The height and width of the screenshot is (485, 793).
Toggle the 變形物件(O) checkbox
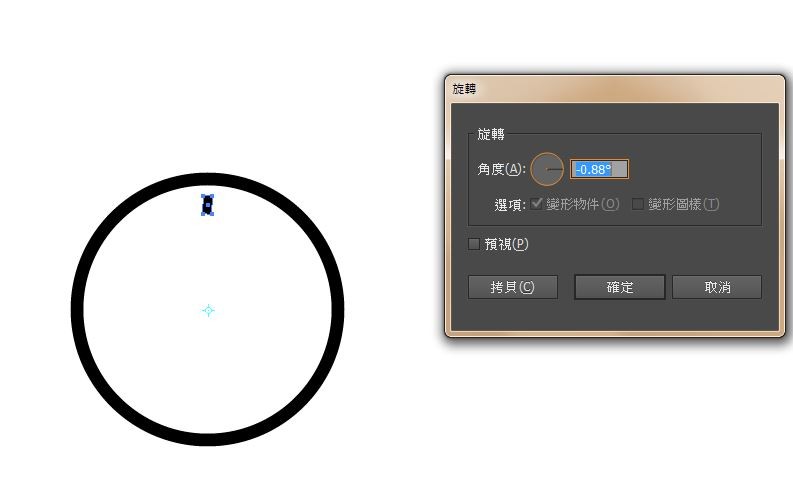point(537,204)
